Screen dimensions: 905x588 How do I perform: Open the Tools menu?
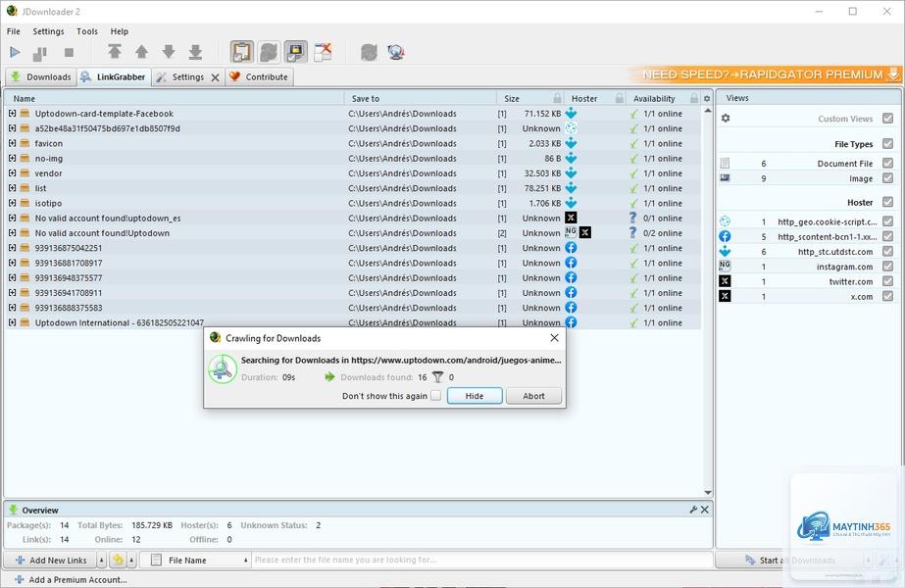87,31
